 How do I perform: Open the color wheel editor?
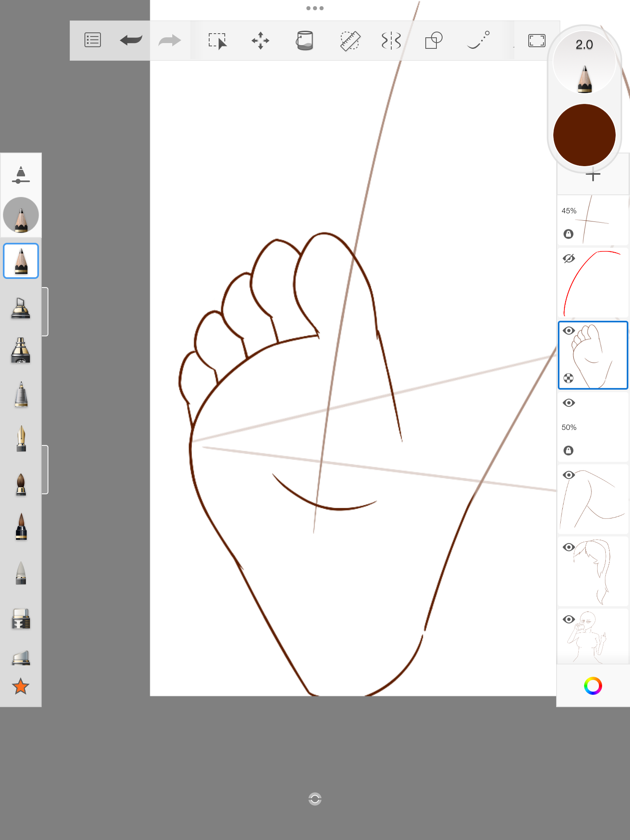point(593,686)
